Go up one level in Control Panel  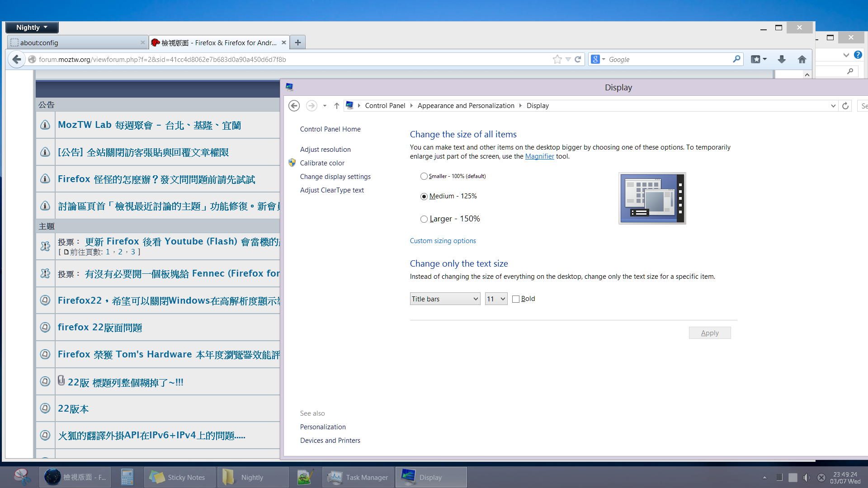[336, 106]
